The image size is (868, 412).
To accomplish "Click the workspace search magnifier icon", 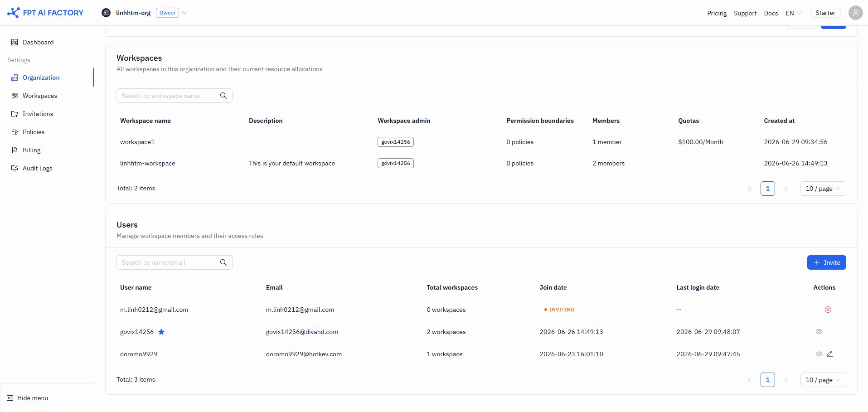I will 223,96.
